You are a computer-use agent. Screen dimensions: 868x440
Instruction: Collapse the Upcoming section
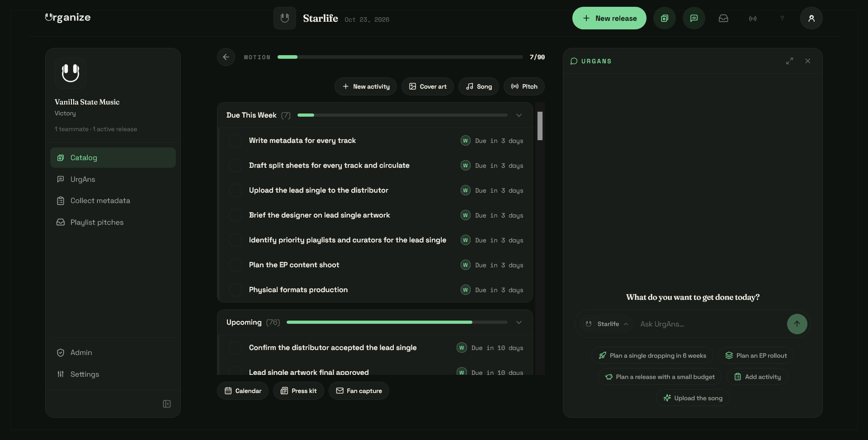519,322
